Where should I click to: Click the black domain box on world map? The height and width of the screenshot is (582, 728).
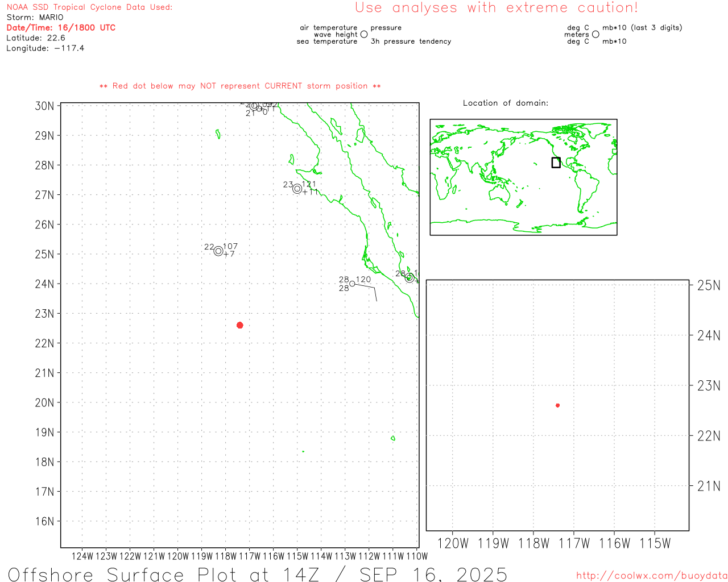(556, 163)
